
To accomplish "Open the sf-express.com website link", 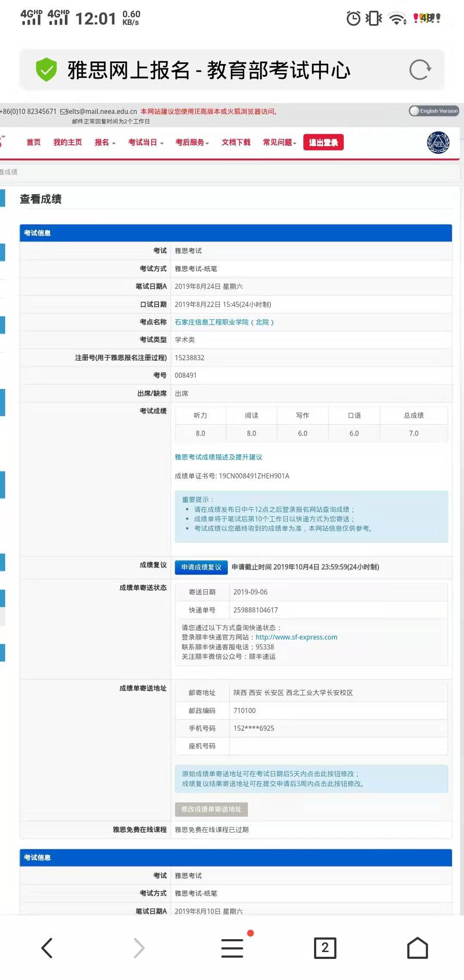I will tap(296, 637).
